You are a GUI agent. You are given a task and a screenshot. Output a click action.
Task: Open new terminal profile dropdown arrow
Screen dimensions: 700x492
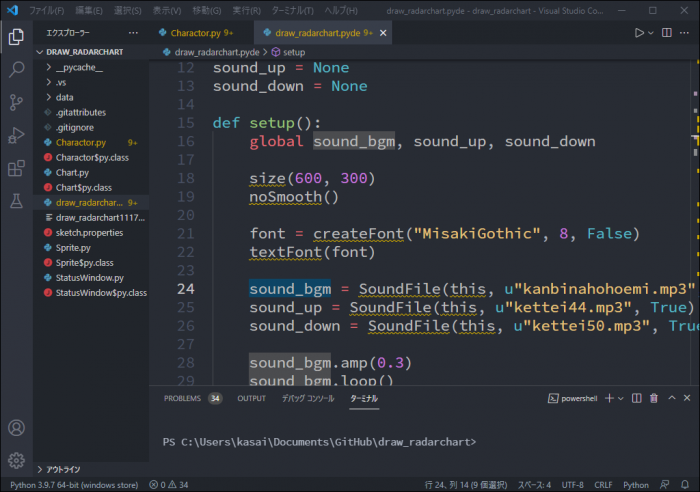coord(620,398)
